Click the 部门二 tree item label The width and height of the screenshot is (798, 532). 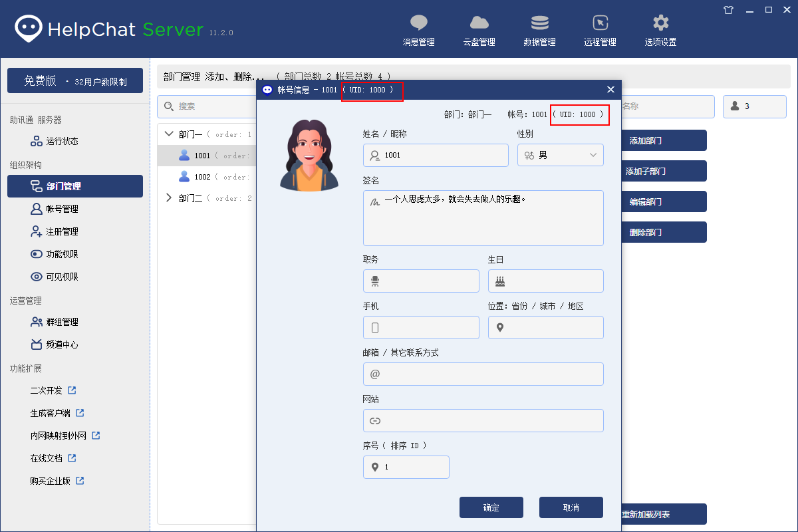190,198
